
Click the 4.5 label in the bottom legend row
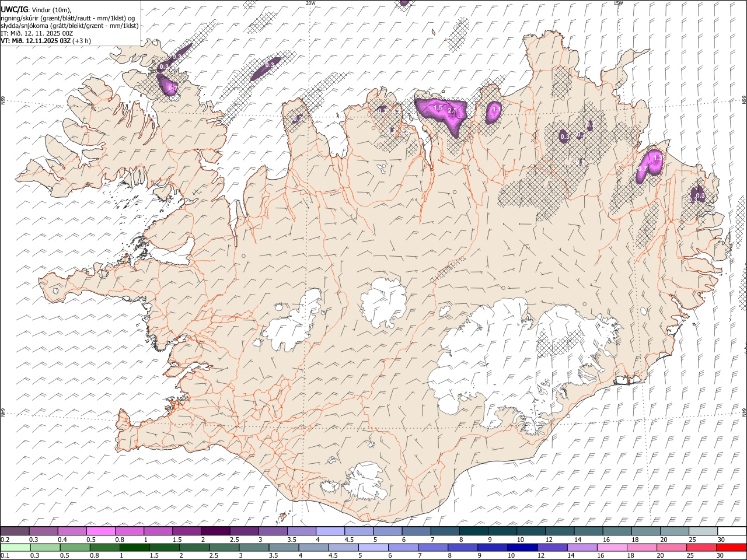[333, 555]
